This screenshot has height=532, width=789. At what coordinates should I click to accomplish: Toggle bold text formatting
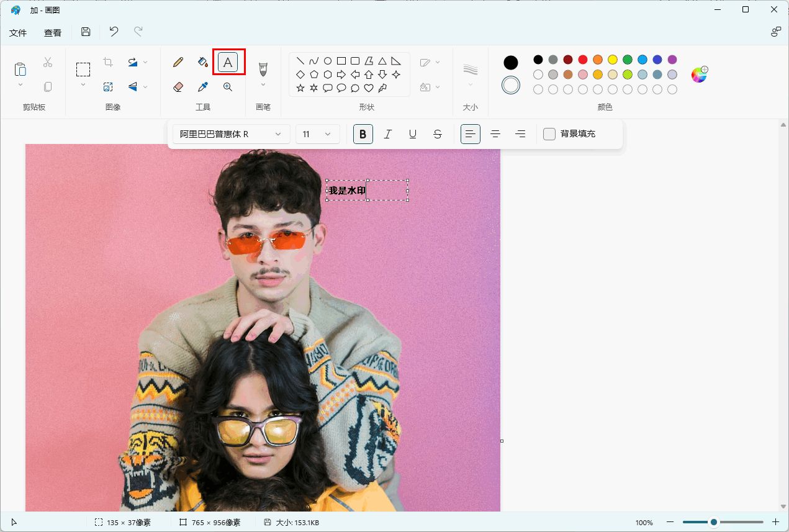363,134
